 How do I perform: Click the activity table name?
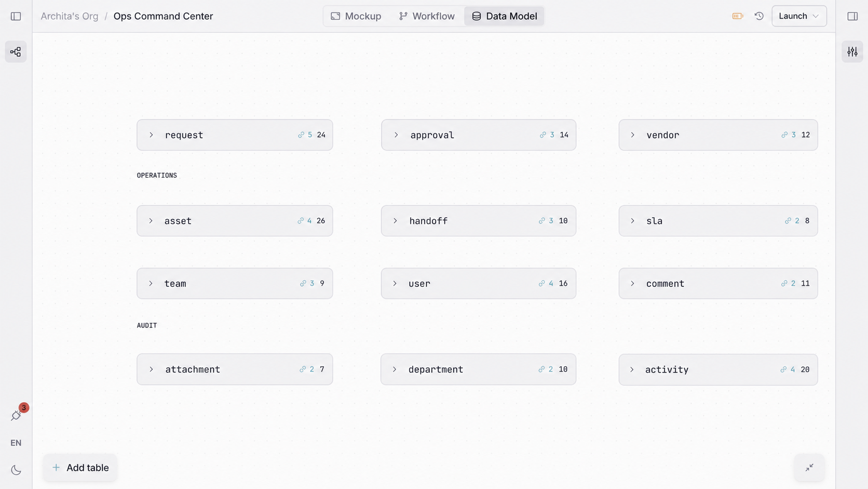[x=667, y=369]
